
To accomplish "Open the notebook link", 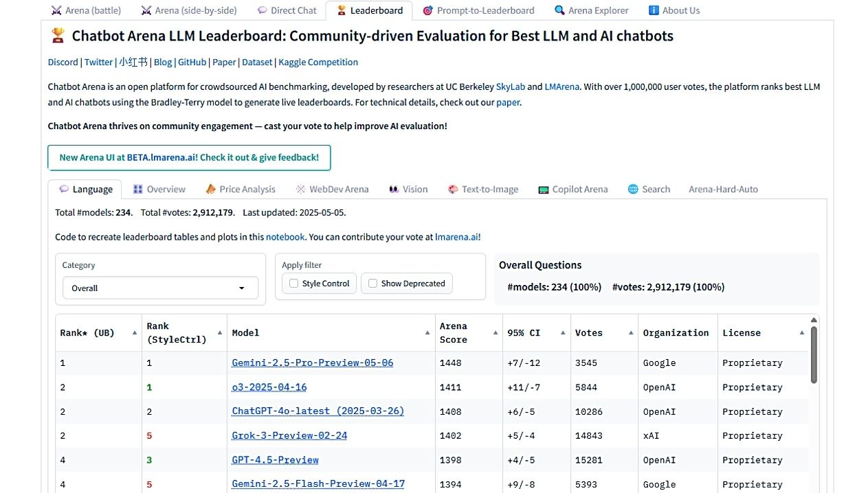I will pos(285,237).
